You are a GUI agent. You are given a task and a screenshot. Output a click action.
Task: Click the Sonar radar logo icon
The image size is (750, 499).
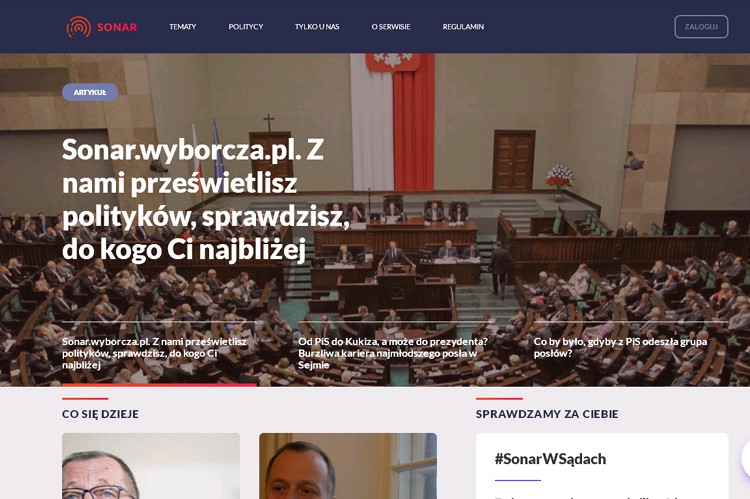79,27
